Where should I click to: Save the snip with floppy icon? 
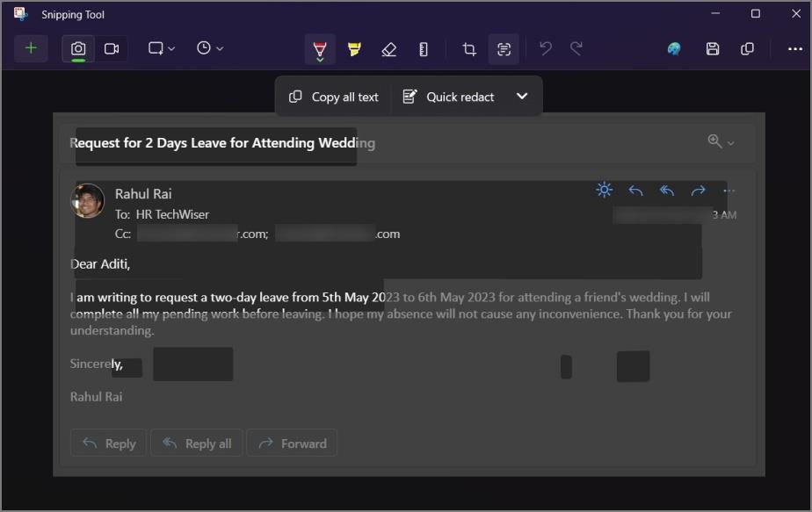click(713, 48)
